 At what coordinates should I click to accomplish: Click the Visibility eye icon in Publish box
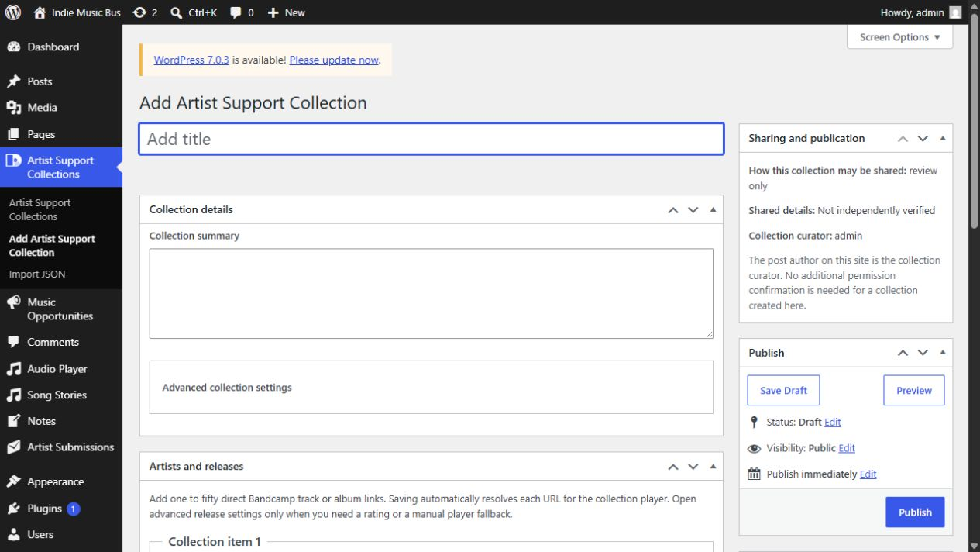point(754,448)
